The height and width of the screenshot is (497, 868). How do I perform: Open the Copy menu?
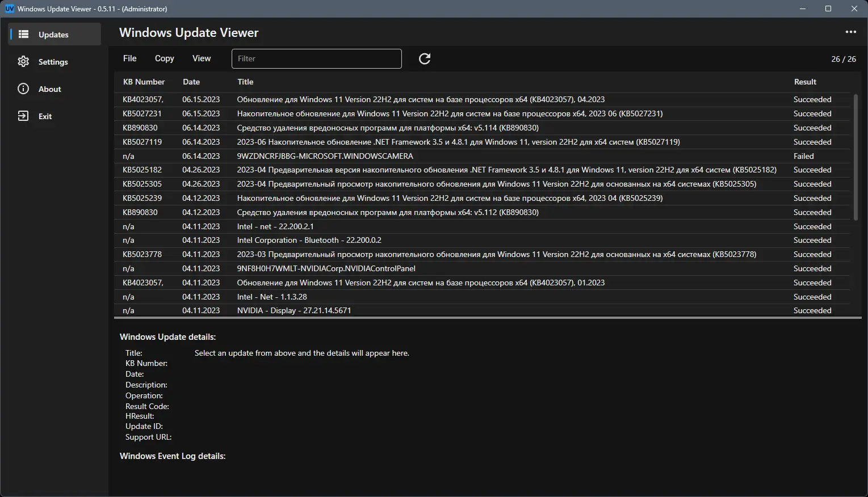click(164, 58)
